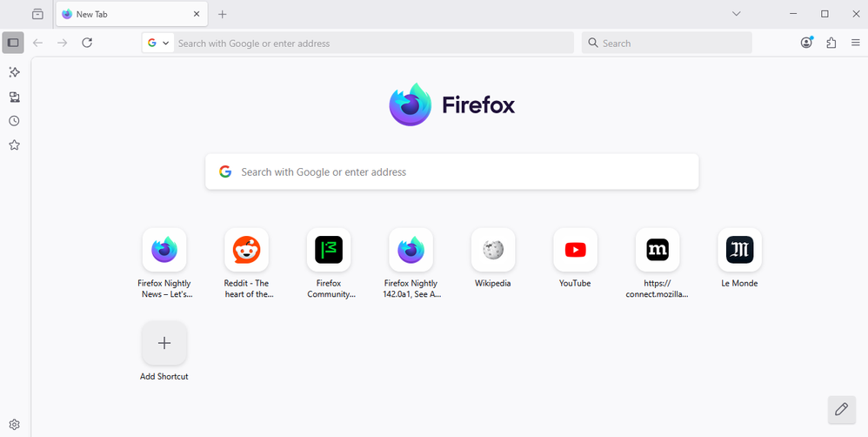Click the Wikipedia label text

pyautogui.click(x=492, y=283)
